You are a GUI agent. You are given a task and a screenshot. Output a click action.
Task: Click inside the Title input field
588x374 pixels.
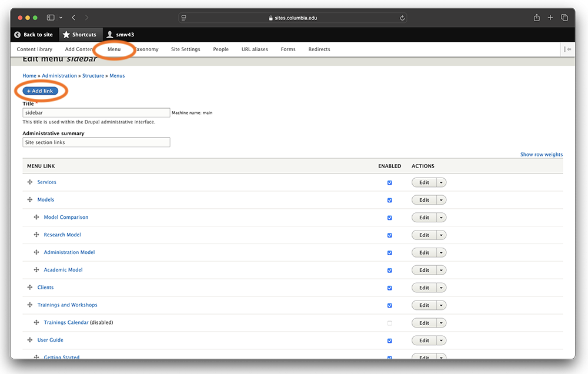pyautogui.click(x=96, y=112)
